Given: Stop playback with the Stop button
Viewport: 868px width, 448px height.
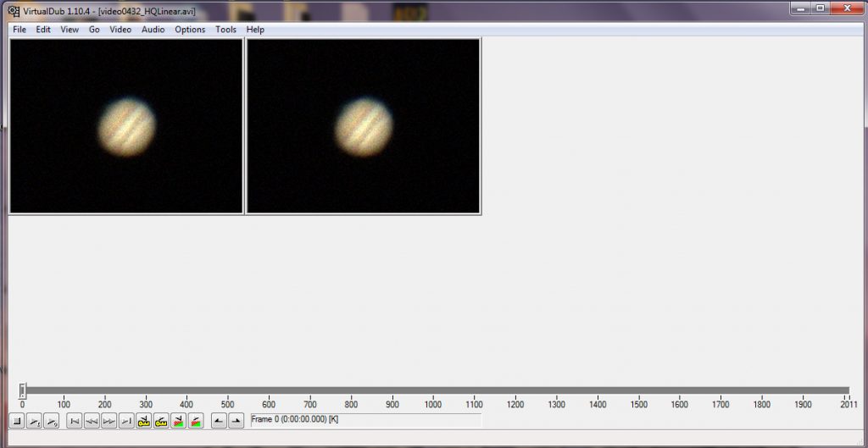Looking at the screenshot, I should click(17, 422).
